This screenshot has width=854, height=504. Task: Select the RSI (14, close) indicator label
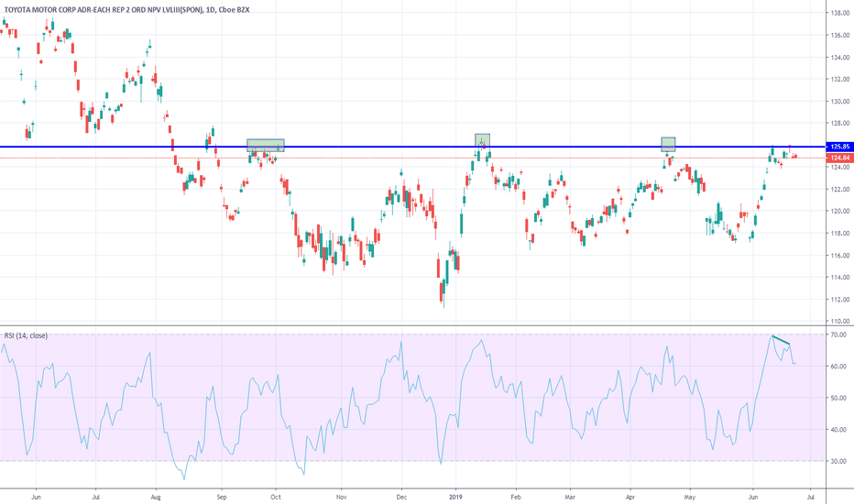click(26, 335)
